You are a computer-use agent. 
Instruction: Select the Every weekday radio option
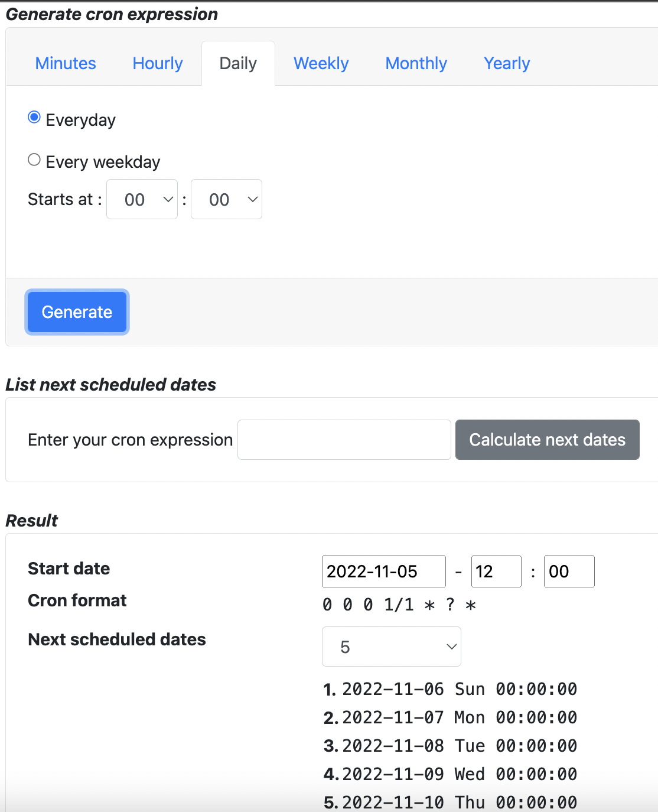[34, 160]
